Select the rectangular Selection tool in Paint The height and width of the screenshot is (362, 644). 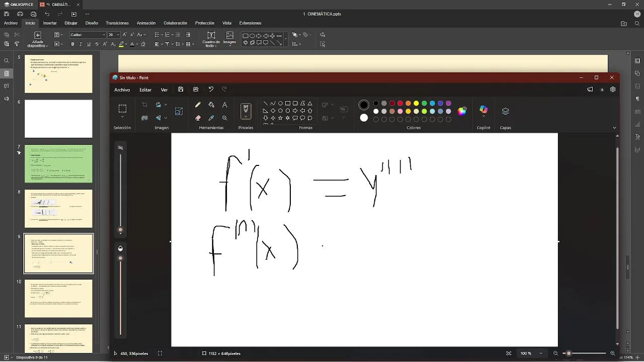(x=122, y=109)
